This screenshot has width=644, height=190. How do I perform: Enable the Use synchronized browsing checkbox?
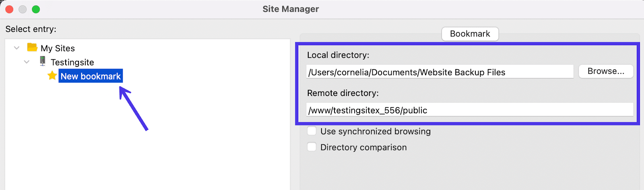312,131
